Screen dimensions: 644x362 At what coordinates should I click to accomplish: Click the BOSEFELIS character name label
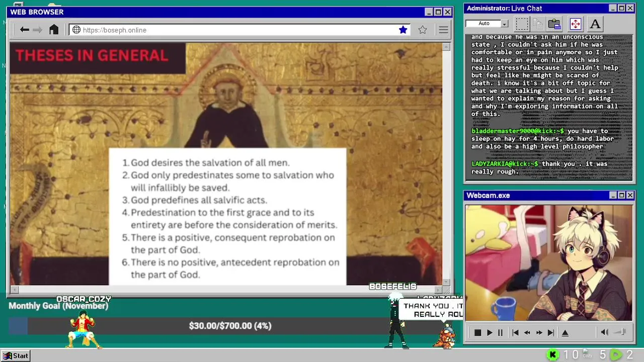click(393, 286)
